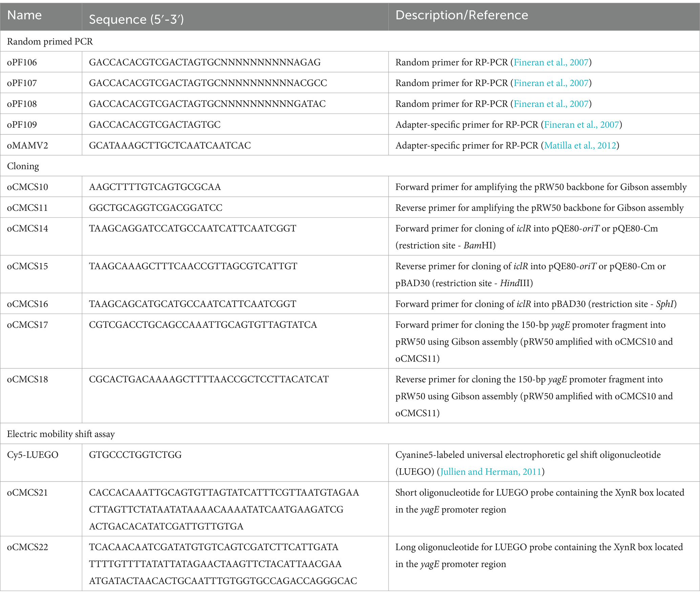Click the Cyanine5-labeled LUEGO description
The width and height of the screenshot is (700, 597).
tap(528, 463)
